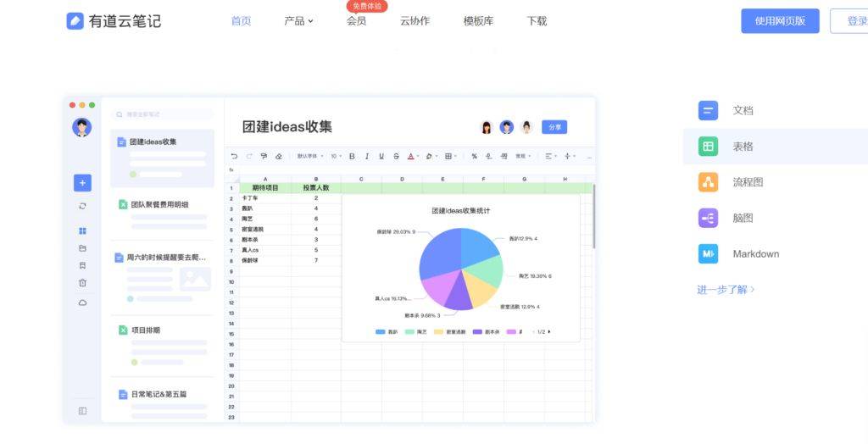This screenshot has height=444, width=868.
Task: Click the sync refresh icon in sidebar
Action: click(x=82, y=206)
